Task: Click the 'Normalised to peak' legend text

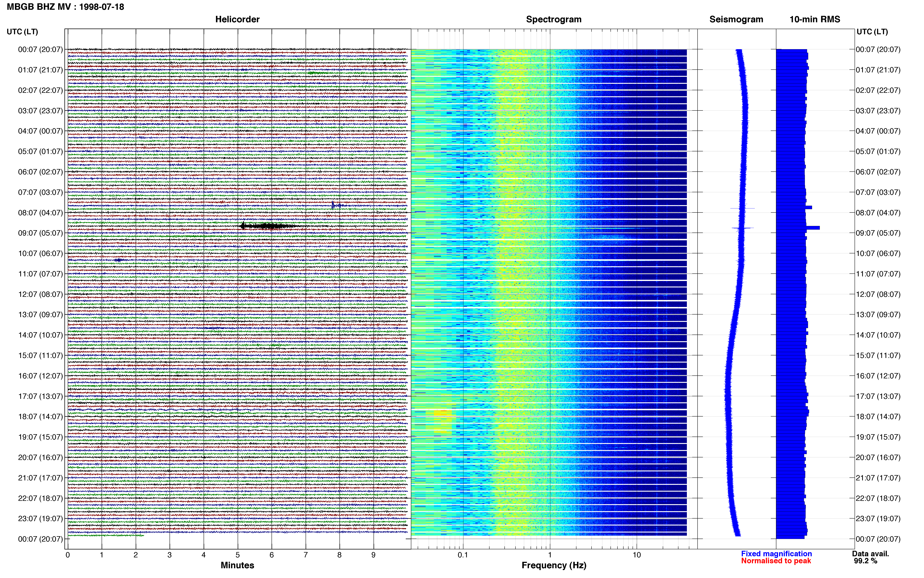Action: [x=776, y=561]
